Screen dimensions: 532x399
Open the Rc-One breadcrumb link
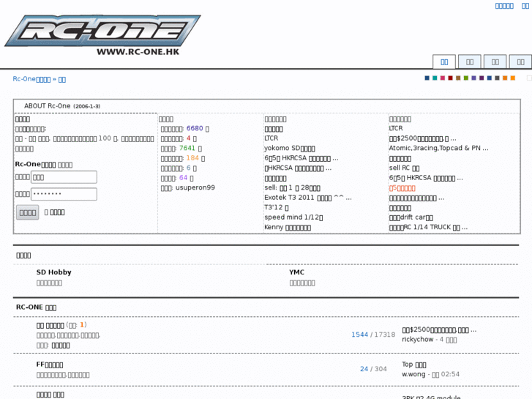[31, 79]
